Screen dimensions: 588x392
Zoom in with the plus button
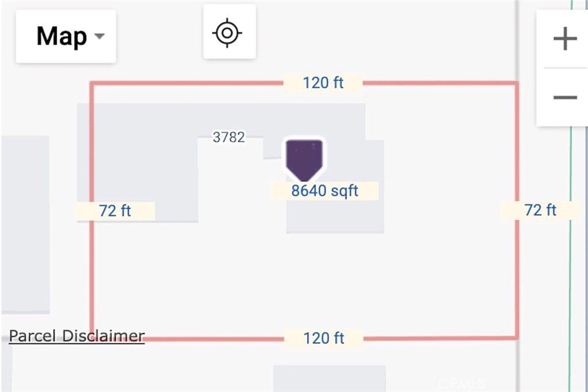point(564,39)
